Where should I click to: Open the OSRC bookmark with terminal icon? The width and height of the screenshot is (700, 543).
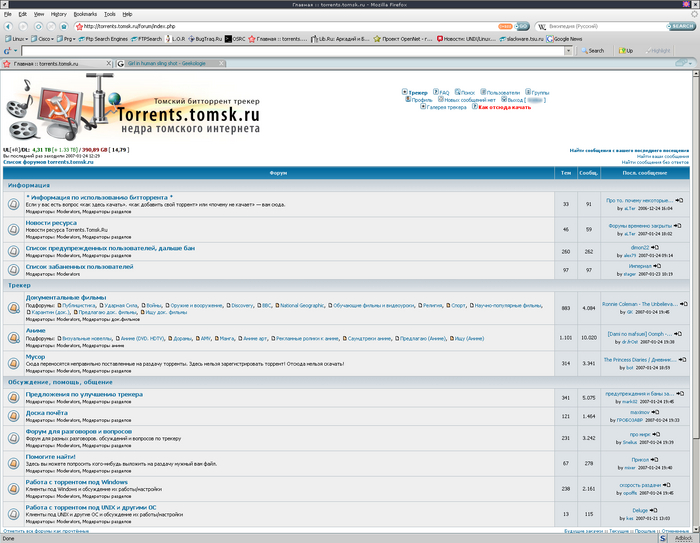pyautogui.click(x=235, y=39)
